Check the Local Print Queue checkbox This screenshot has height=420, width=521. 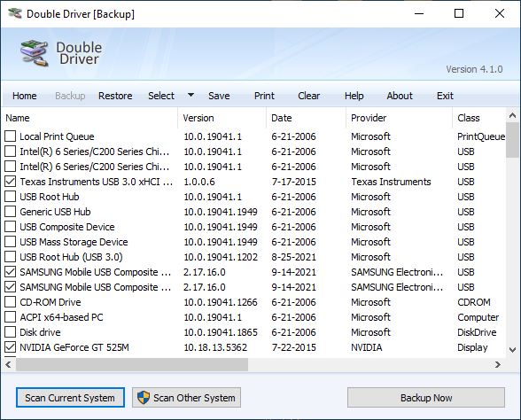[x=11, y=136]
